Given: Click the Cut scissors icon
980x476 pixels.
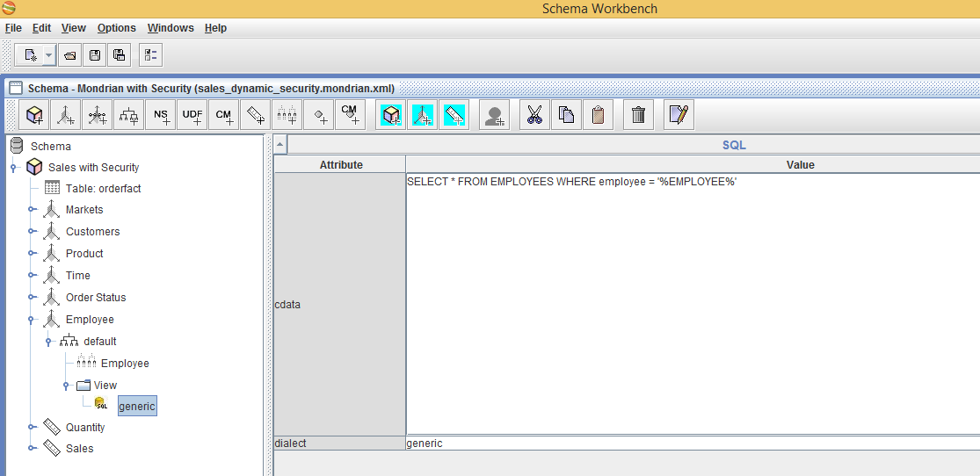Looking at the screenshot, I should point(535,115).
